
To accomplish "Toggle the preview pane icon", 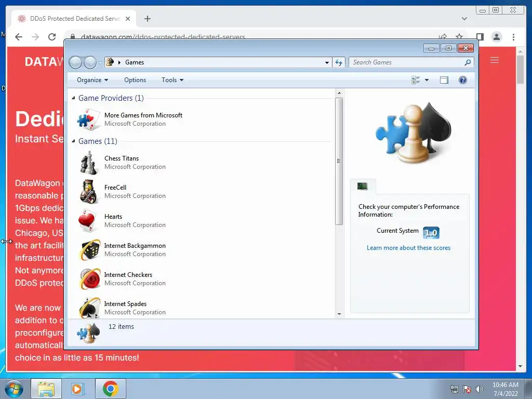I will [x=444, y=80].
